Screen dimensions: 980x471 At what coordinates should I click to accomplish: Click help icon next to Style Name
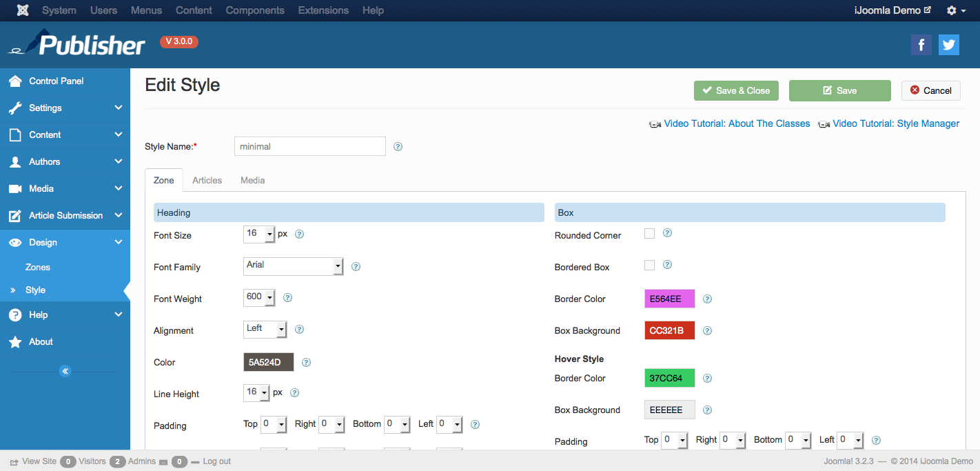[398, 146]
